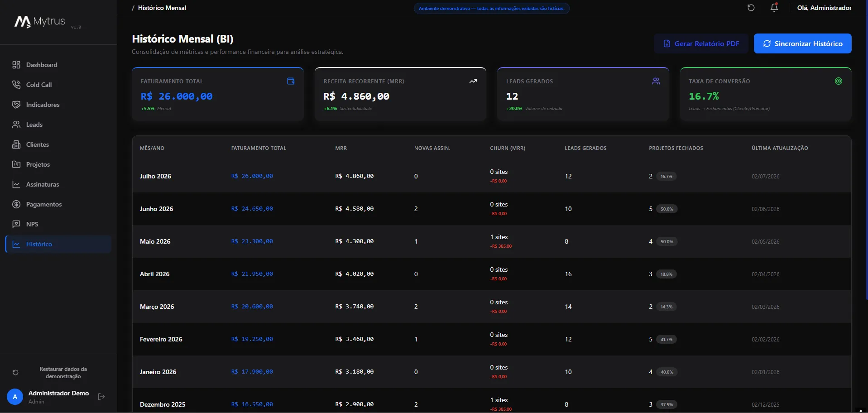
Task: Click -R$ 385,00 churn in Maio row
Action: (501, 246)
